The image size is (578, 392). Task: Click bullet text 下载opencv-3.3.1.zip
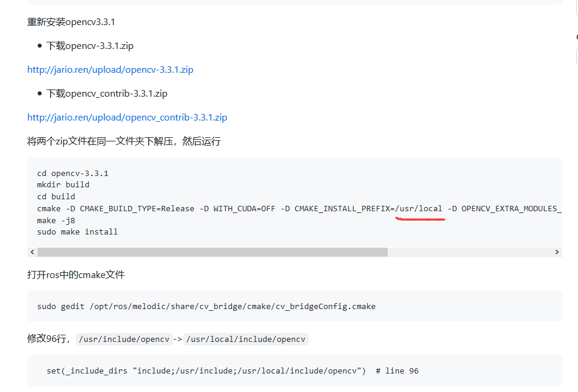point(90,46)
